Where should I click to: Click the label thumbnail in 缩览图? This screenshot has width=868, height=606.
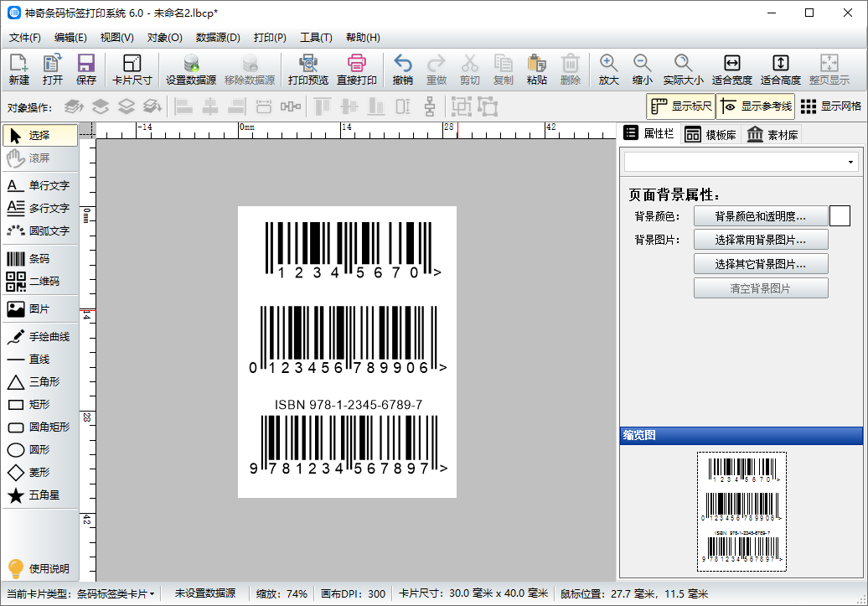click(741, 512)
